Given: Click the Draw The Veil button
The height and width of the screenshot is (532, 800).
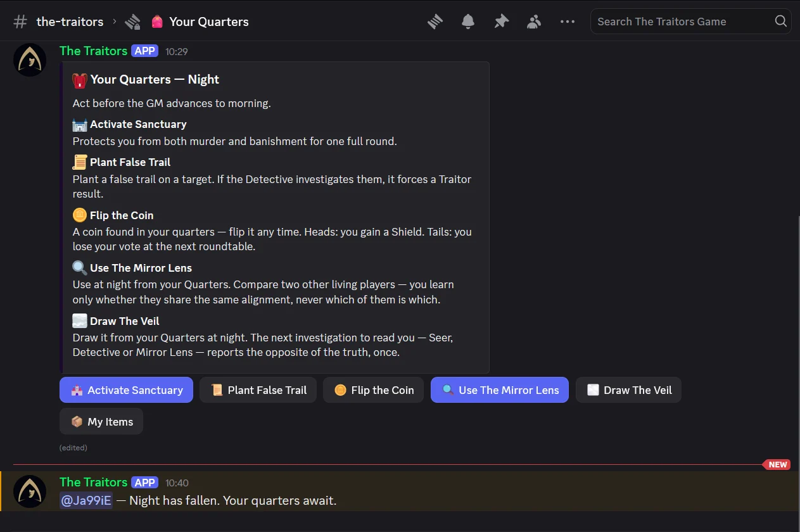Looking at the screenshot, I should pyautogui.click(x=628, y=390).
